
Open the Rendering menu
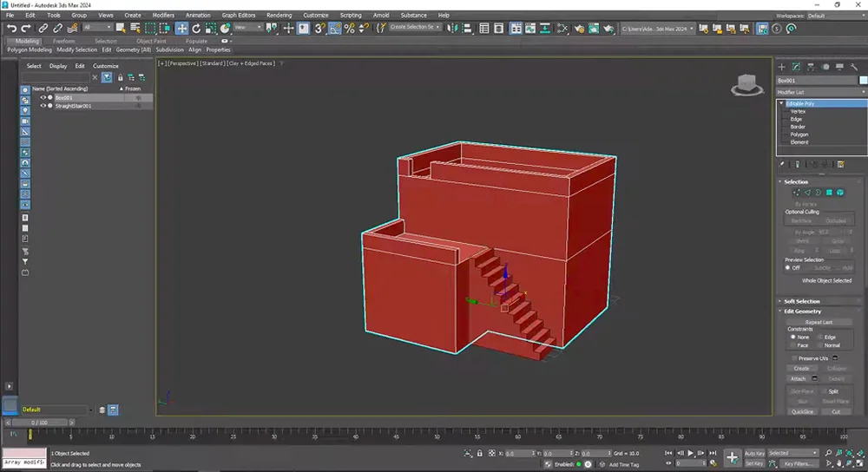[x=279, y=16]
